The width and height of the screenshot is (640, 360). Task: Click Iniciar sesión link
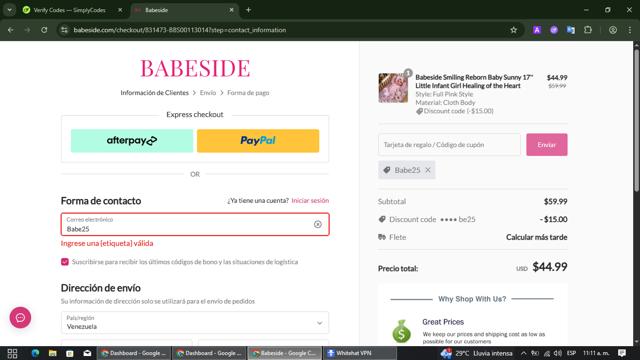click(310, 200)
